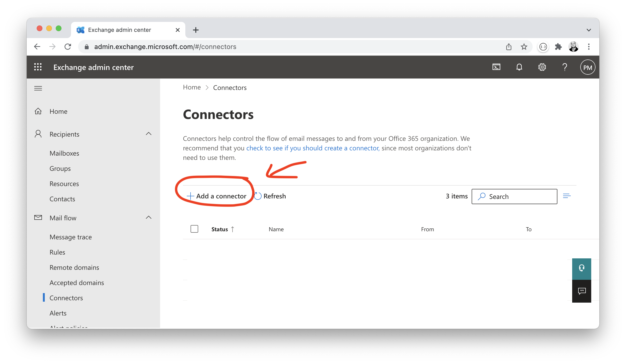Go back in browser history
Image resolution: width=626 pixels, height=364 pixels.
[37, 47]
